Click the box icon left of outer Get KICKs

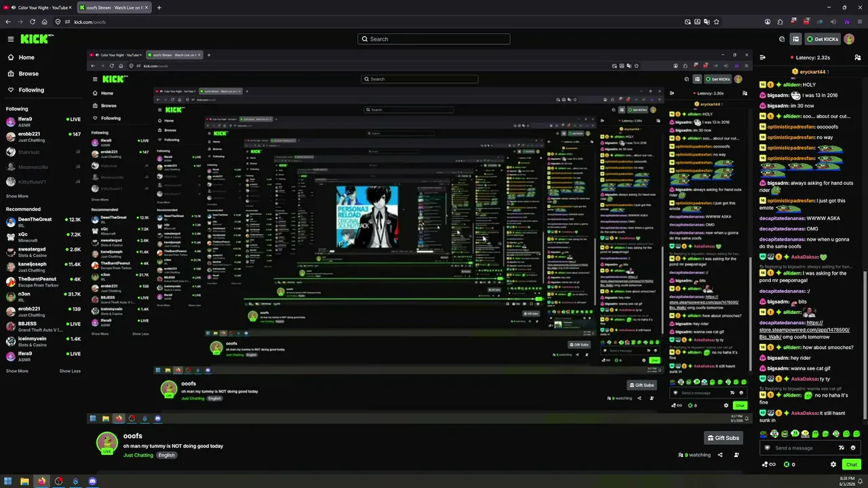coord(796,39)
